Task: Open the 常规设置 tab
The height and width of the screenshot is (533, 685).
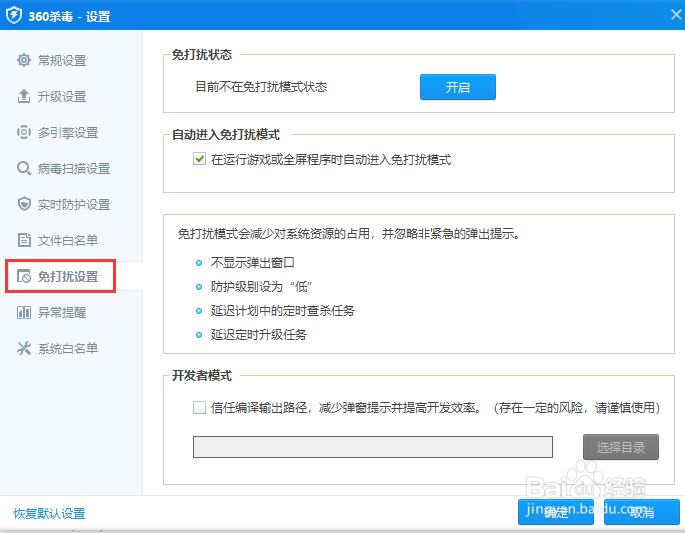Action: (62, 60)
